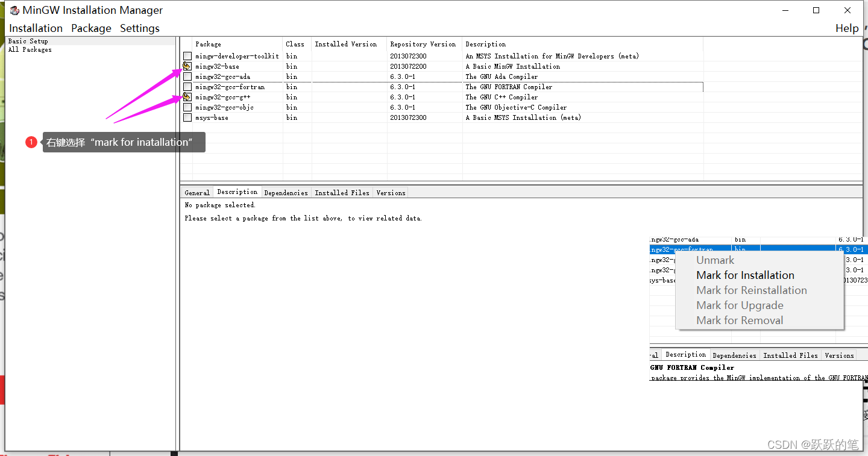Click Installed Files tab in inset screenshot

(790, 355)
